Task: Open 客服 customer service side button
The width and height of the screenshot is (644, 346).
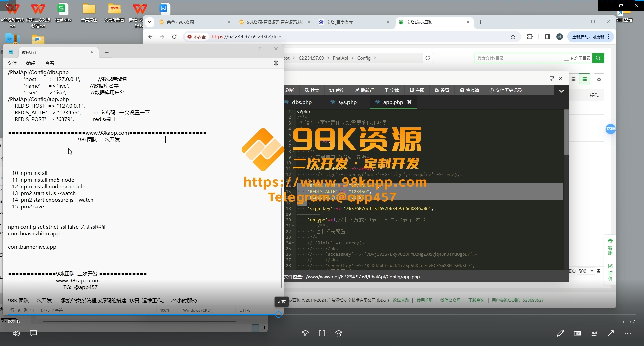Action: [610, 247]
